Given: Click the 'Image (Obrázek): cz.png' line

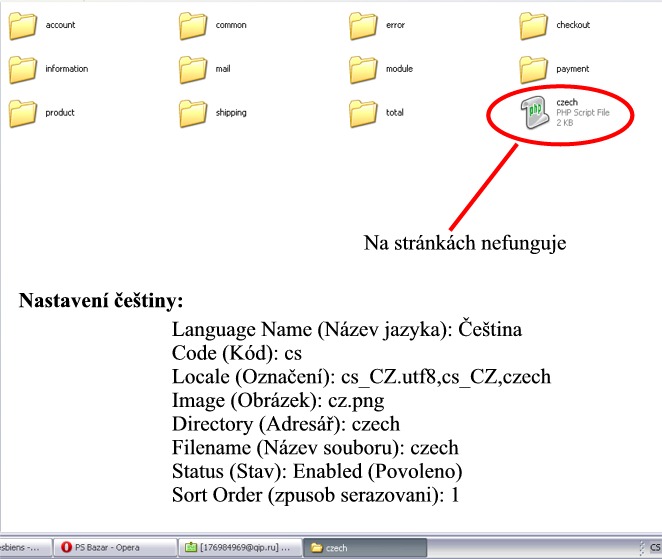Looking at the screenshot, I should (278, 401).
